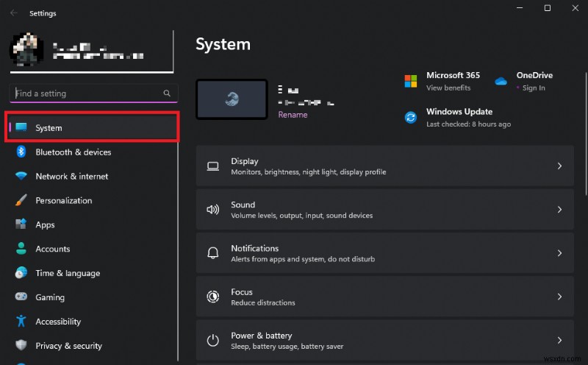Screen dimensions: 588x365
Task: Click the Rename link for the PC
Action: 293,115
